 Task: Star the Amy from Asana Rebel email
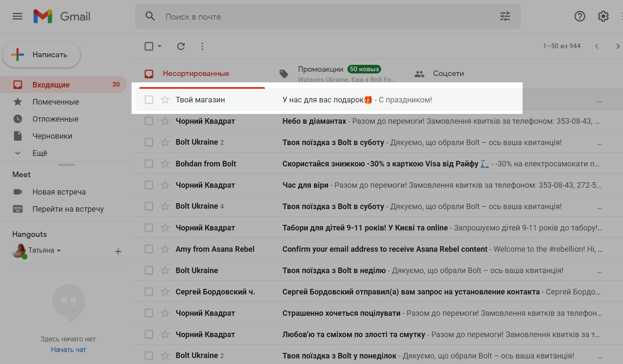click(x=165, y=249)
